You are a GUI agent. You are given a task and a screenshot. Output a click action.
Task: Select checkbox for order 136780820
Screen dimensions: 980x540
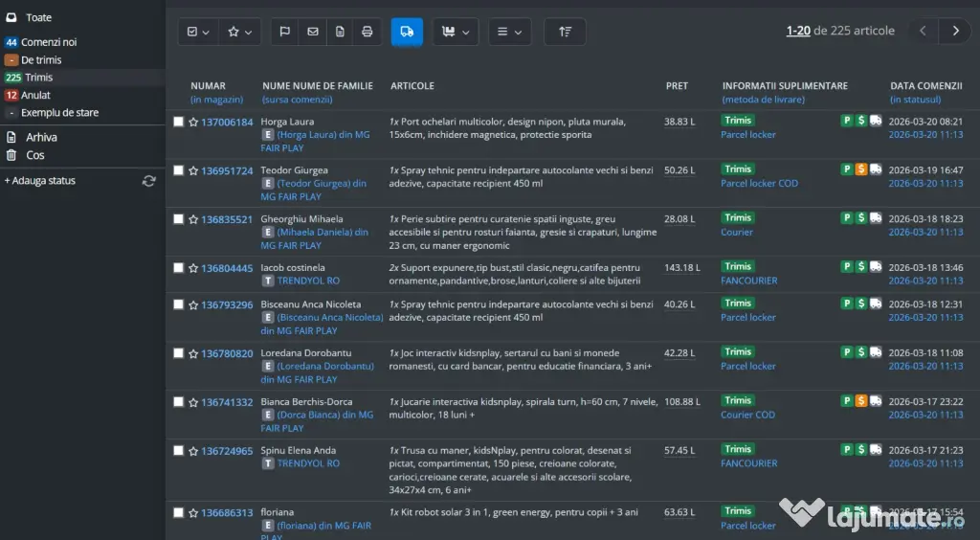pos(178,353)
